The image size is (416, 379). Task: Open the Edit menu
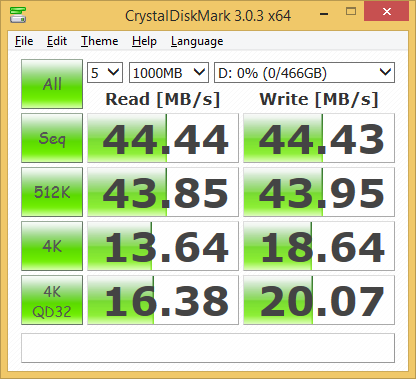(x=57, y=41)
